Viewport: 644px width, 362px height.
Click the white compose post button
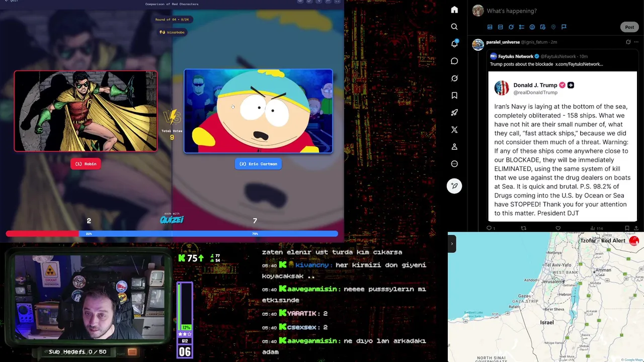click(x=454, y=186)
